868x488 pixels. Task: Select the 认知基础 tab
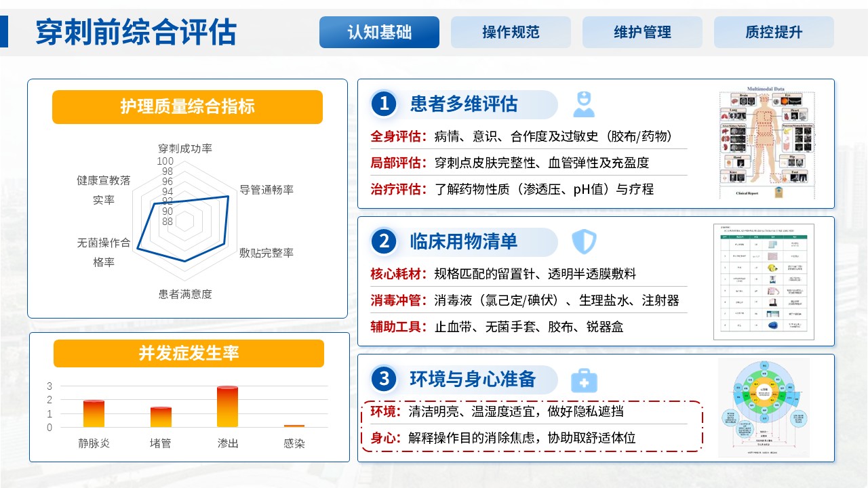pyautogui.click(x=379, y=32)
